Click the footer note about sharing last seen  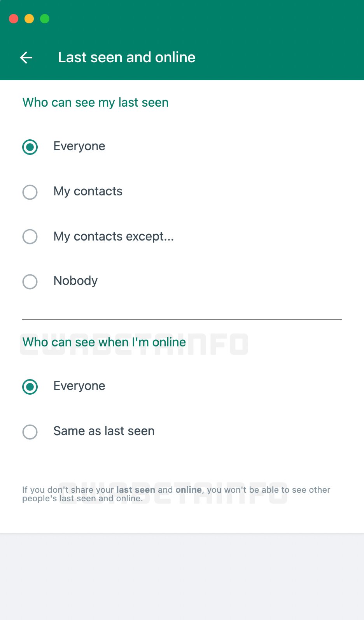pos(176,494)
